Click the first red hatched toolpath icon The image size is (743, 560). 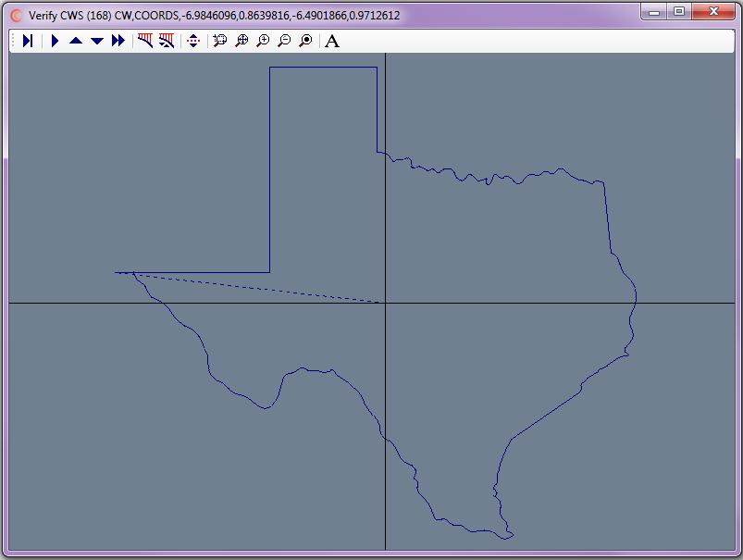pos(145,41)
